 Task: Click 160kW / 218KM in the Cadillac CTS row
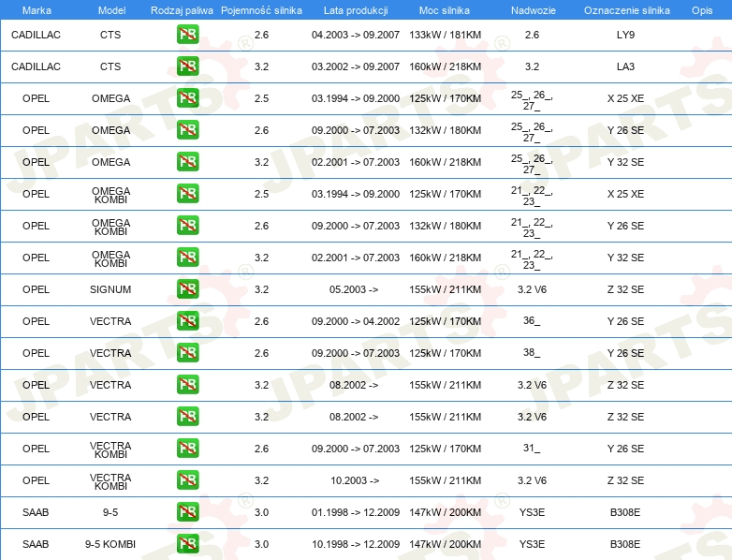[445, 66]
